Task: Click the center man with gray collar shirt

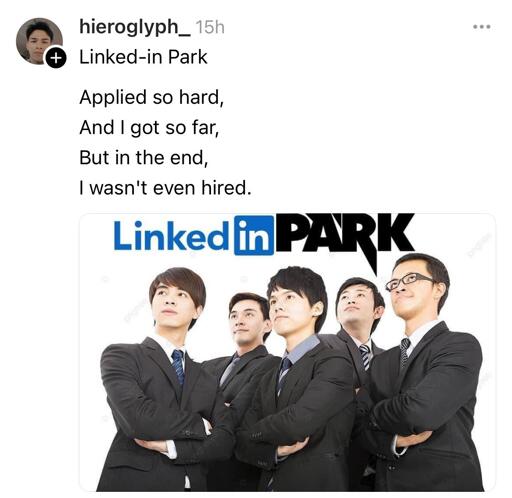Action: pos(293,377)
